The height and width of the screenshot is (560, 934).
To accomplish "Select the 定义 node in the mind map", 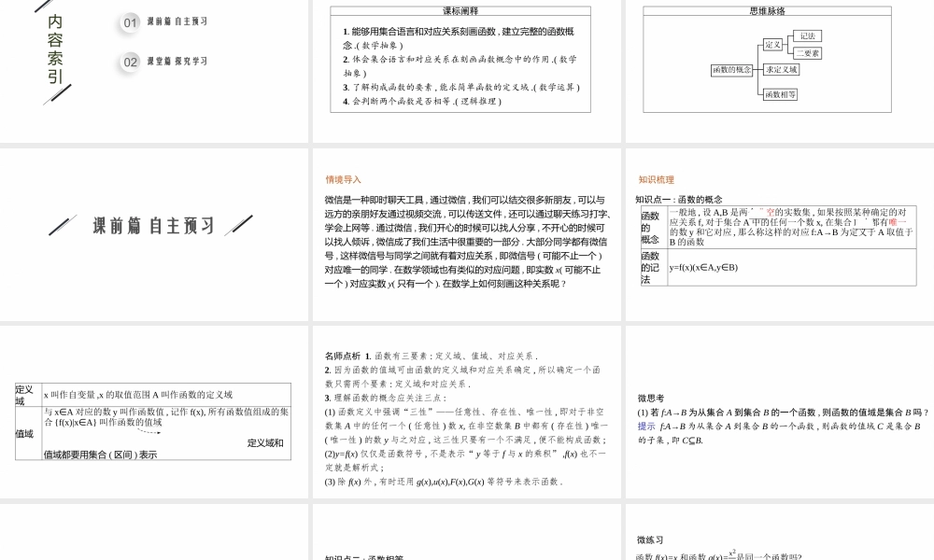I will tap(773, 45).
